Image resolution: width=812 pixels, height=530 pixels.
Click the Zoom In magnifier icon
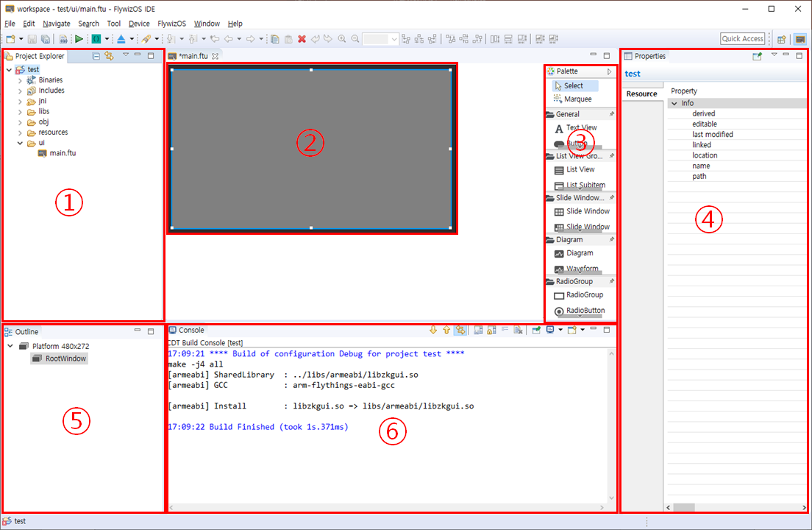pyautogui.click(x=342, y=39)
